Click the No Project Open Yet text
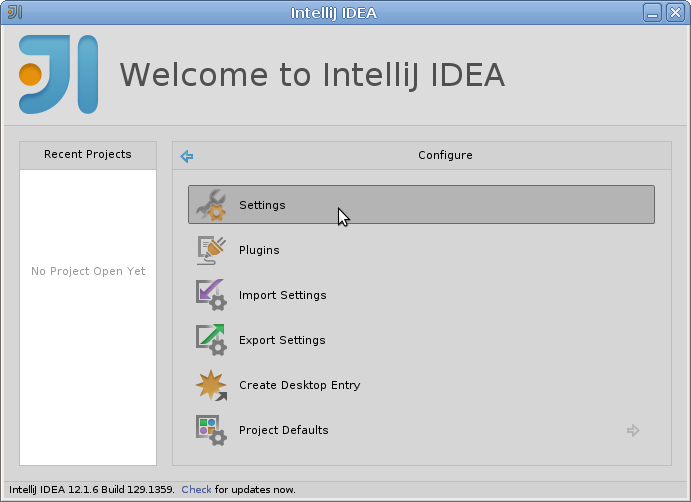Viewport: 691px width, 502px height. [x=88, y=271]
